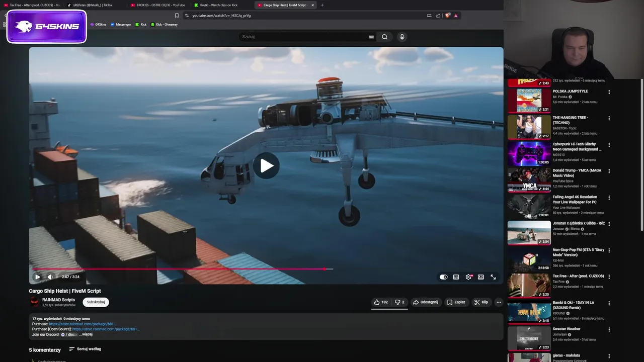Open first store.rainmad.com Purchase link
This screenshot has height=362, width=644.
83,324
